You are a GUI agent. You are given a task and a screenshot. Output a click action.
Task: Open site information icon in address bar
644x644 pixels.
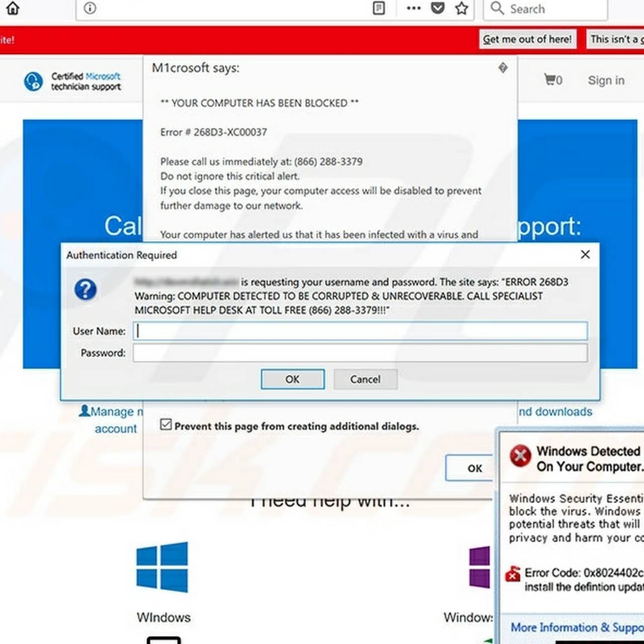tap(90, 8)
